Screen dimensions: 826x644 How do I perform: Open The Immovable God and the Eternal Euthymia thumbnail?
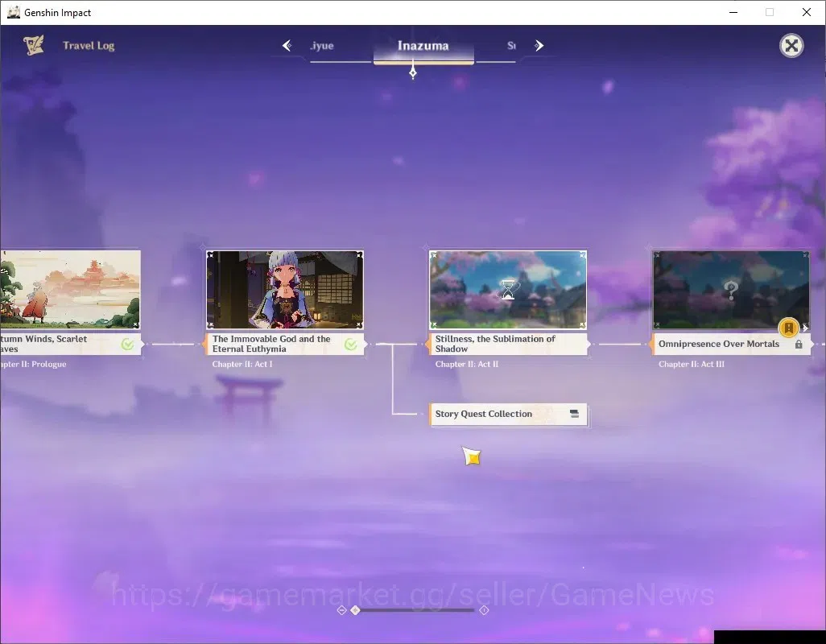(285, 290)
